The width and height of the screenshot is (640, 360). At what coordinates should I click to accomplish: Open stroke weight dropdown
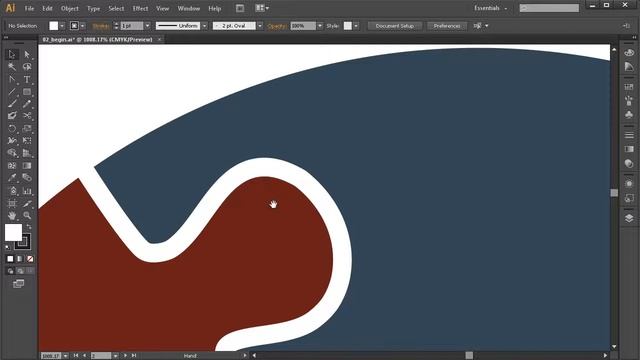147,26
